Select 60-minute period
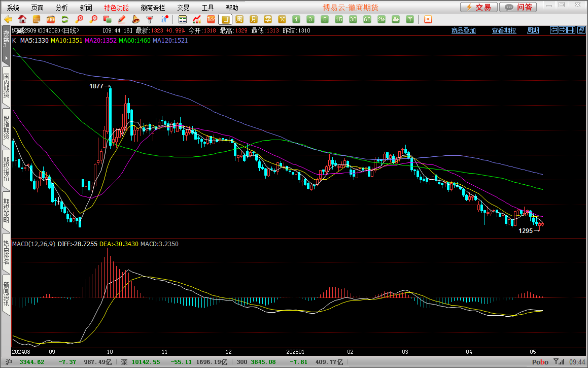Screen dimensions: 588x368 [x=367, y=19]
